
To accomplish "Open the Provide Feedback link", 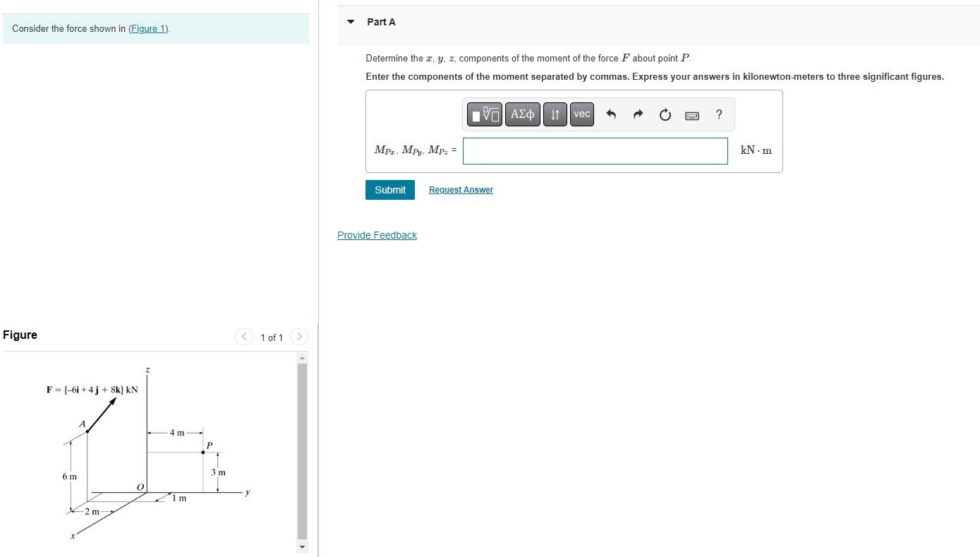I will coord(377,234).
